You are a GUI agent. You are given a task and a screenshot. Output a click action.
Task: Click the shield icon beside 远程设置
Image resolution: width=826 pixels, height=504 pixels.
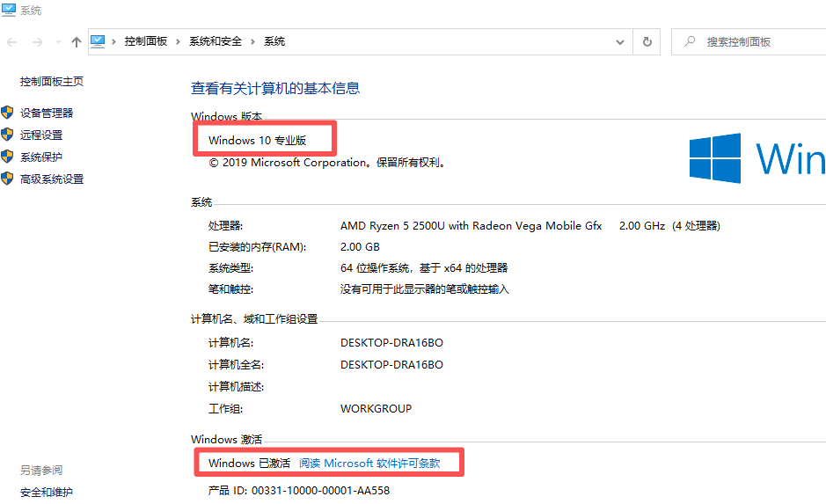click(x=7, y=135)
